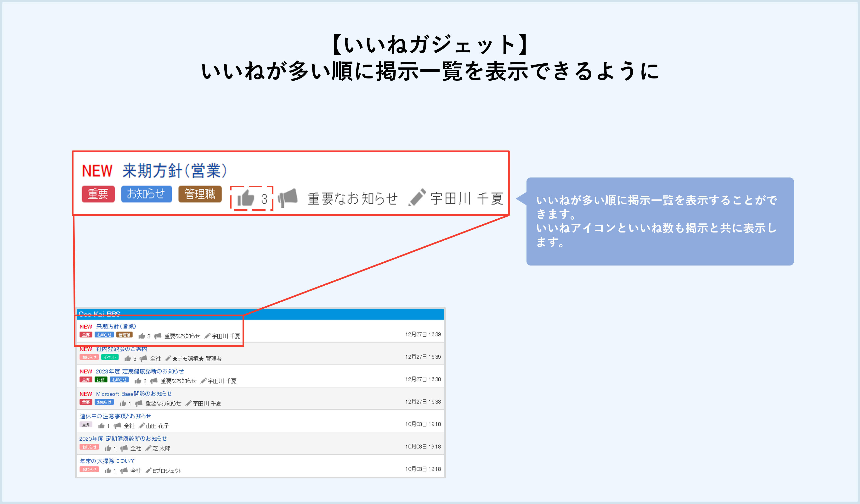Click the pencil icon on the Microsoft Base開設 row
This screenshot has width=860, height=504.
[188, 403]
